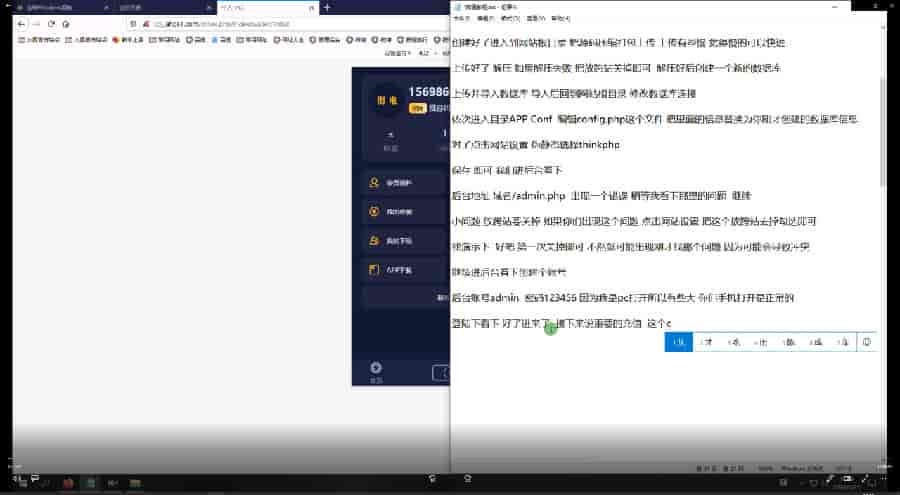Click the Notepad line ending with thinkphp
900x495 pixels.
pyautogui.click(x=536, y=145)
